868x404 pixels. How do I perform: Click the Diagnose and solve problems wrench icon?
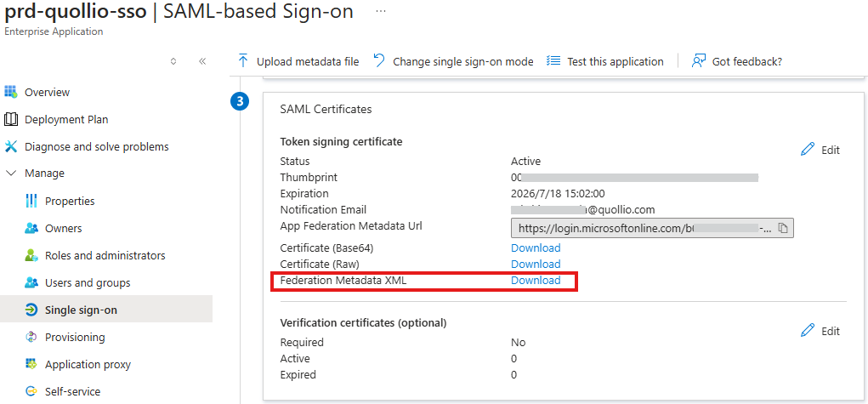pyautogui.click(x=11, y=146)
